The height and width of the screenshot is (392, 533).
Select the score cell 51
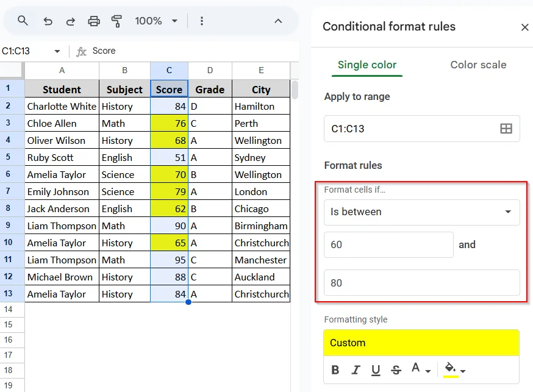[170, 157]
